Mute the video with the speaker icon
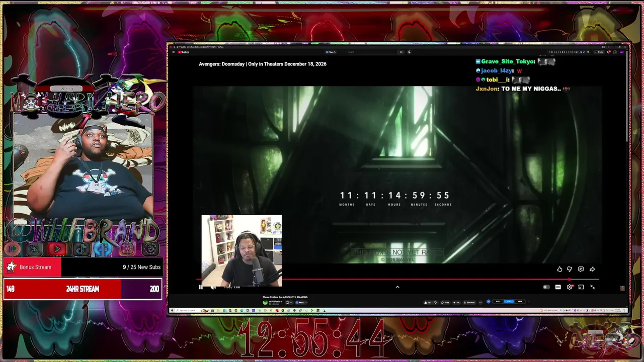 tap(213, 287)
